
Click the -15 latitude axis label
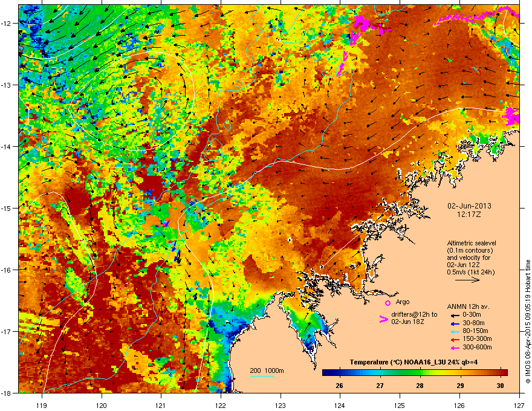6,208
